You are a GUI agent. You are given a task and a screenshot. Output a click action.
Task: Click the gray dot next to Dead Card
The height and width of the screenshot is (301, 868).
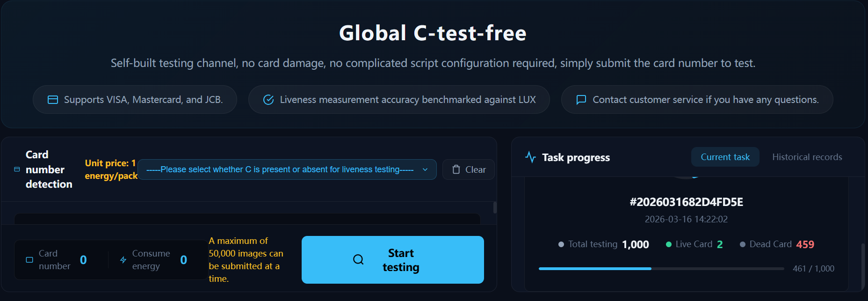click(x=743, y=244)
